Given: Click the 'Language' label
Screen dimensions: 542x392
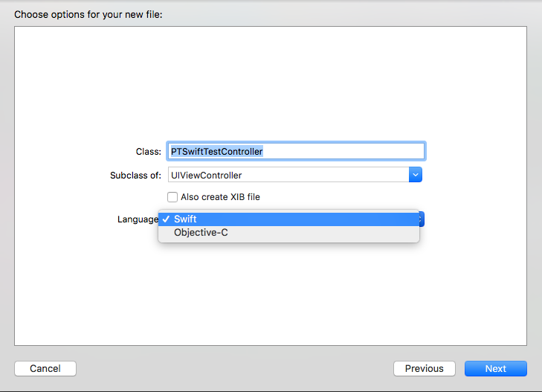Looking at the screenshot, I should click(138, 219).
